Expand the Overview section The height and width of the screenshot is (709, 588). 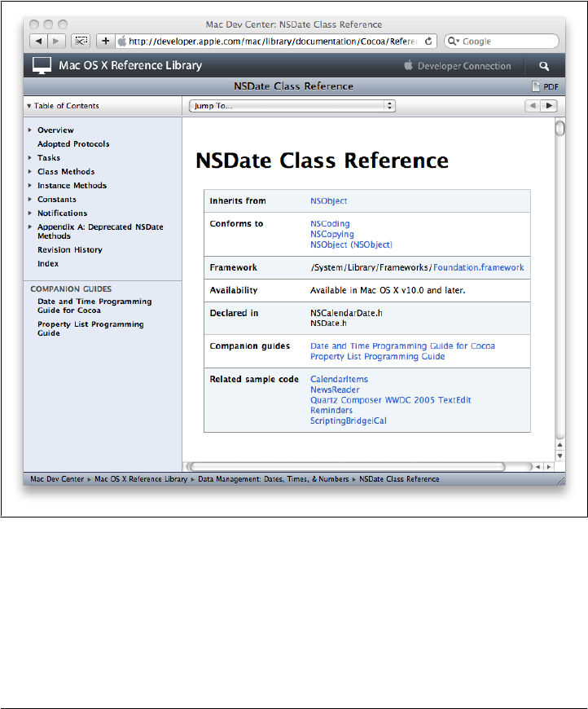point(30,130)
